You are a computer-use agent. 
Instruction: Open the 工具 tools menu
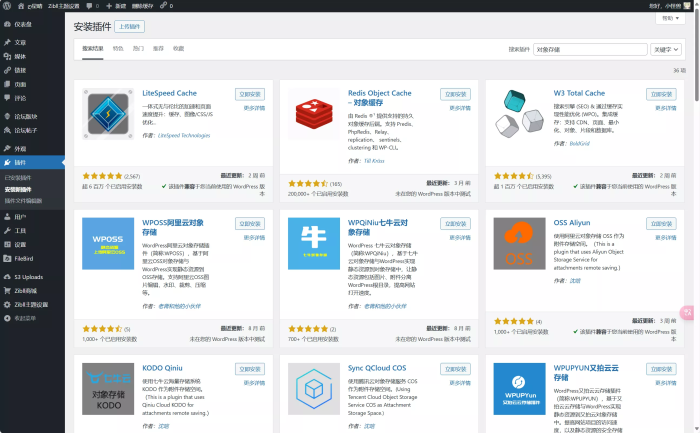click(x=20, y=230)
